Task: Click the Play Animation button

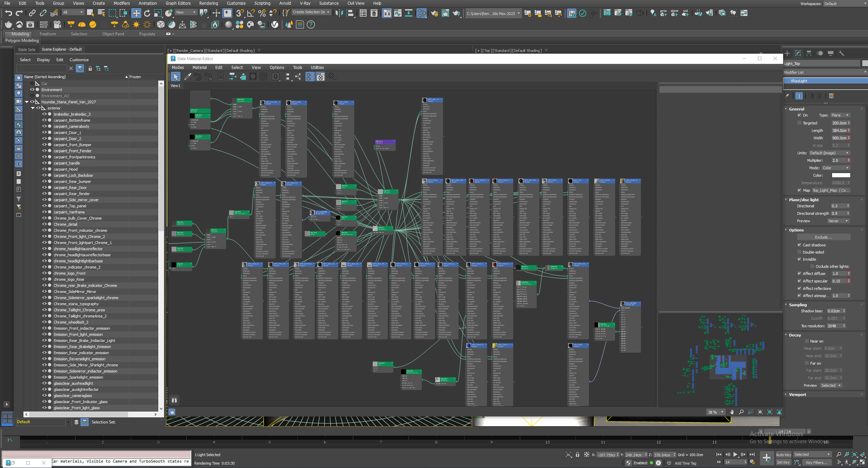Action: tap(735, 455)
